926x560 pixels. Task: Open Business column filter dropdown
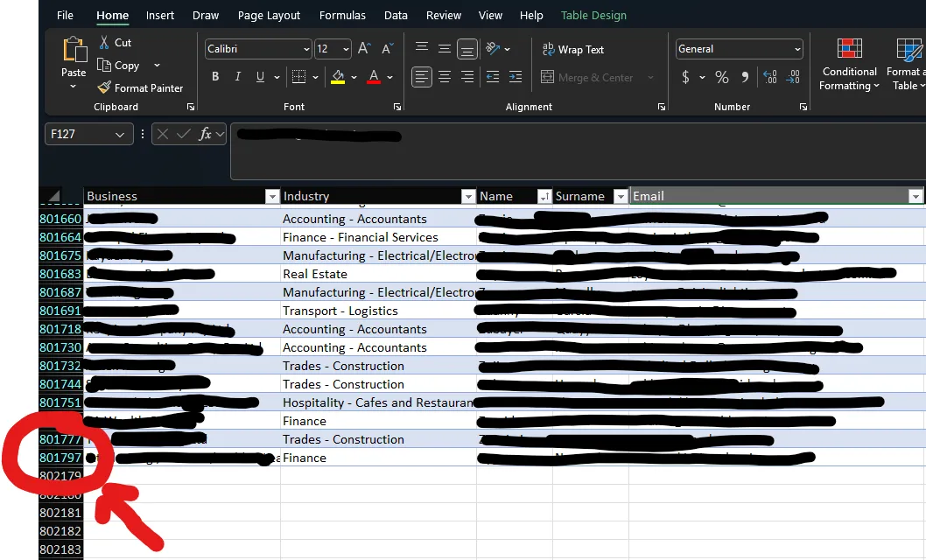pyautogui.click(x=271, y=197)
